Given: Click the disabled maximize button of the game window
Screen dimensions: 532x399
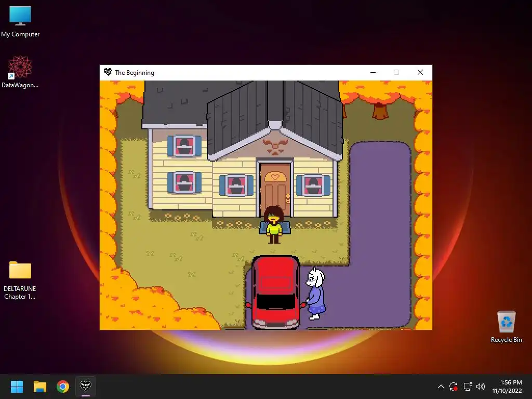Looking at the screenshot, I should [x=396, y=72].
